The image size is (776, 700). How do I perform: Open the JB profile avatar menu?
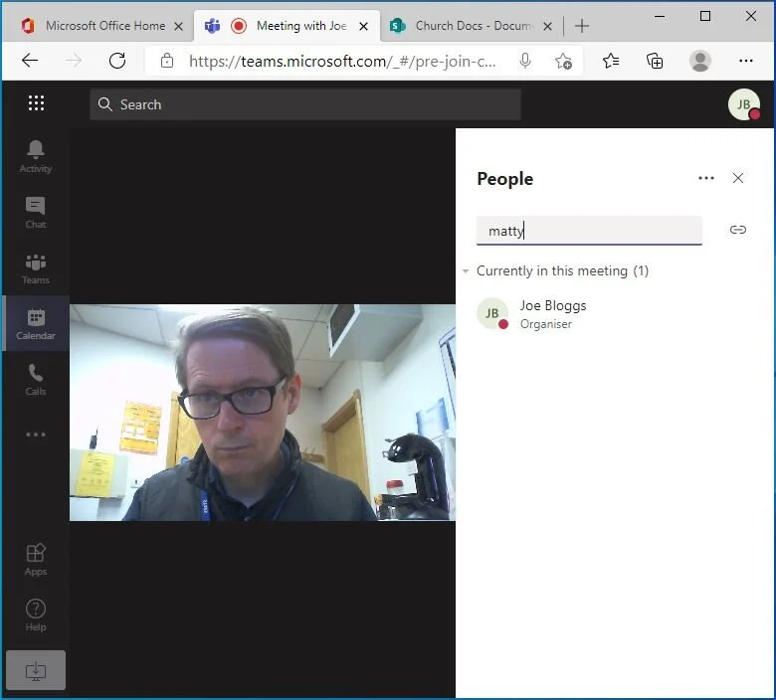tap(744, 104)
